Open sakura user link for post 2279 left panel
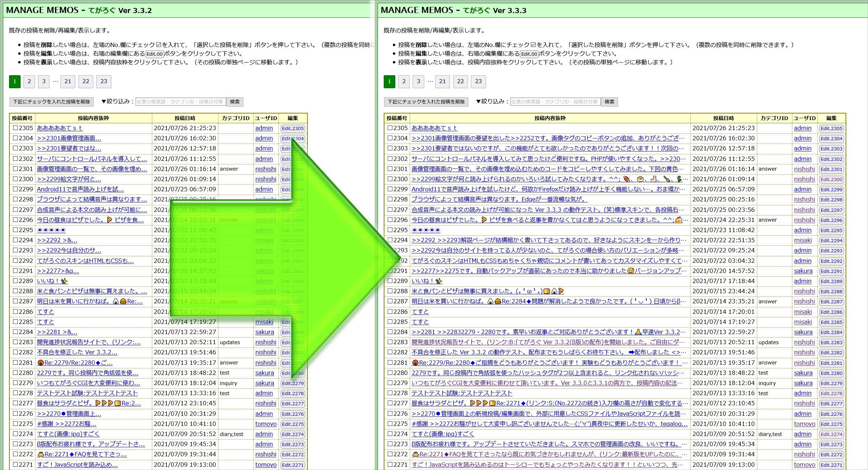Screen dimensions: 868x470 point(265,383)
